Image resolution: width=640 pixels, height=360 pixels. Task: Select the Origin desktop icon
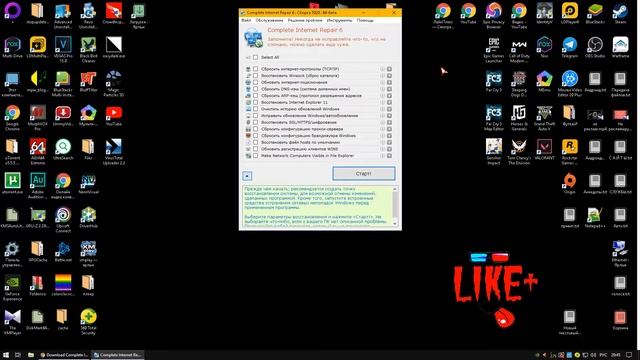click(x=569, y=183)
